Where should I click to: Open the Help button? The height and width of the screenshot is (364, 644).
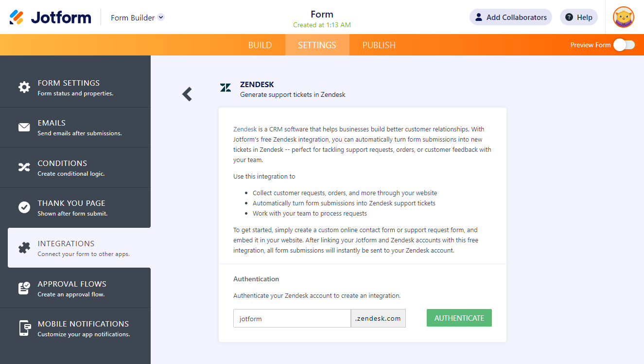(578, 18)
